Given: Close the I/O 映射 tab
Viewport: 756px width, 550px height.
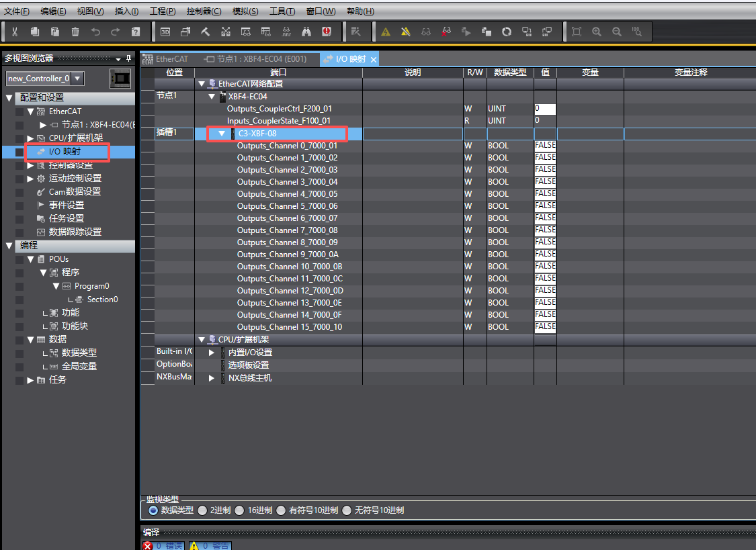Looking at the screenshot, I should [374, 60].
